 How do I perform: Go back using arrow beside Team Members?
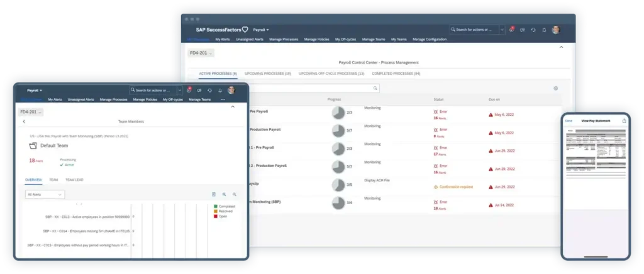[24, 122]
